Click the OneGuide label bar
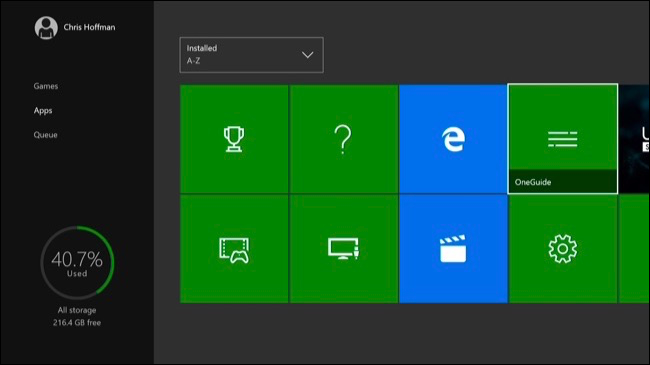 [x=563, y=182]
